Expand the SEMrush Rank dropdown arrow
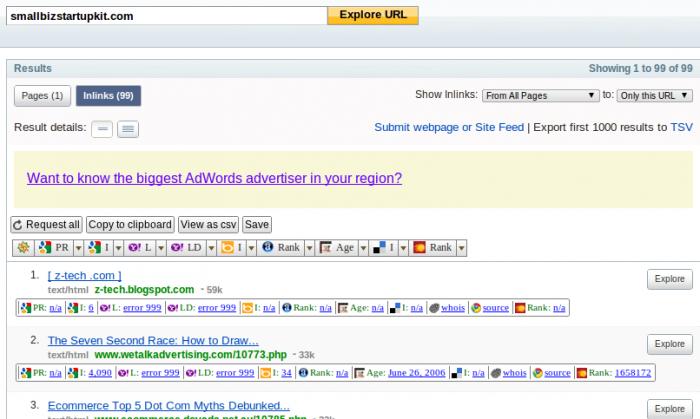Viewport: 700px width, 419px height. 462,248
